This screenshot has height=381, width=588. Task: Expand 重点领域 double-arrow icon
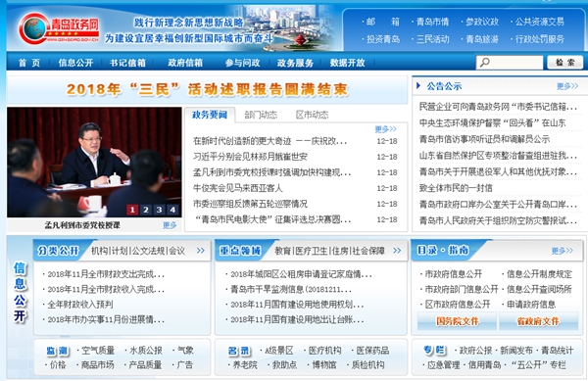(397, 251)
